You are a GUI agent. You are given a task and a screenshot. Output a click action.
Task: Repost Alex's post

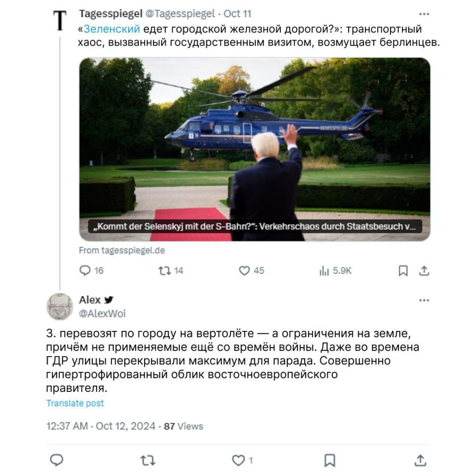coord(148,461)
